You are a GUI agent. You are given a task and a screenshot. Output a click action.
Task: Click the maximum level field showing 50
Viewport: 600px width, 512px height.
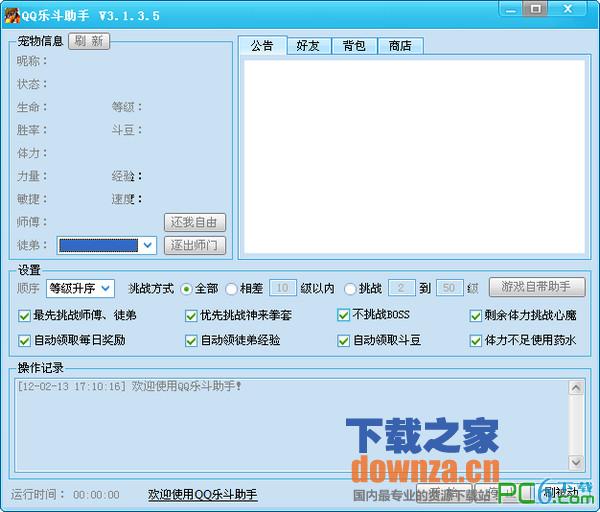point(450,288)
